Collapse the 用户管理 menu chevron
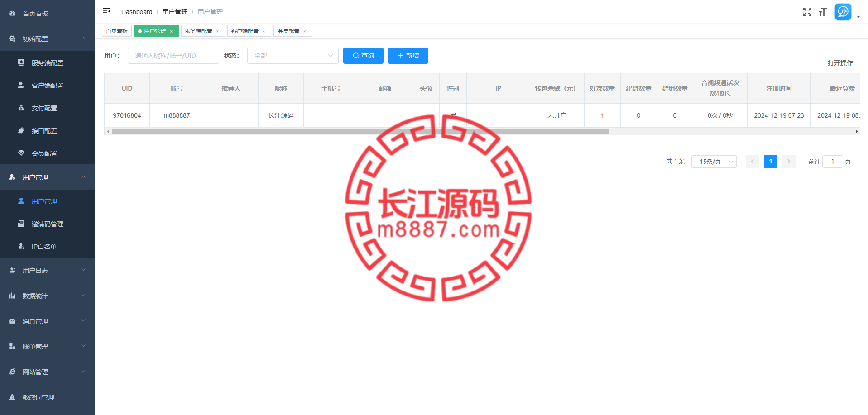 83,177
